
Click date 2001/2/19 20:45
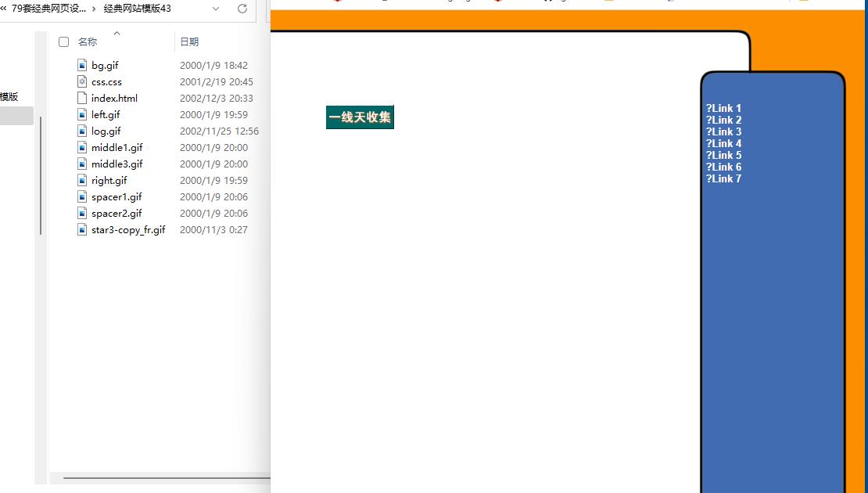[217, 82]
